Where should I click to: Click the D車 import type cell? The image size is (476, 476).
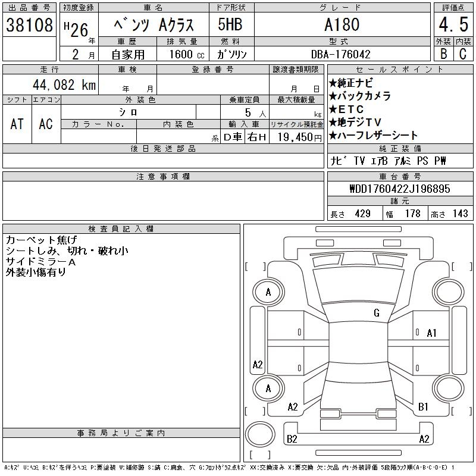point(233,137)
